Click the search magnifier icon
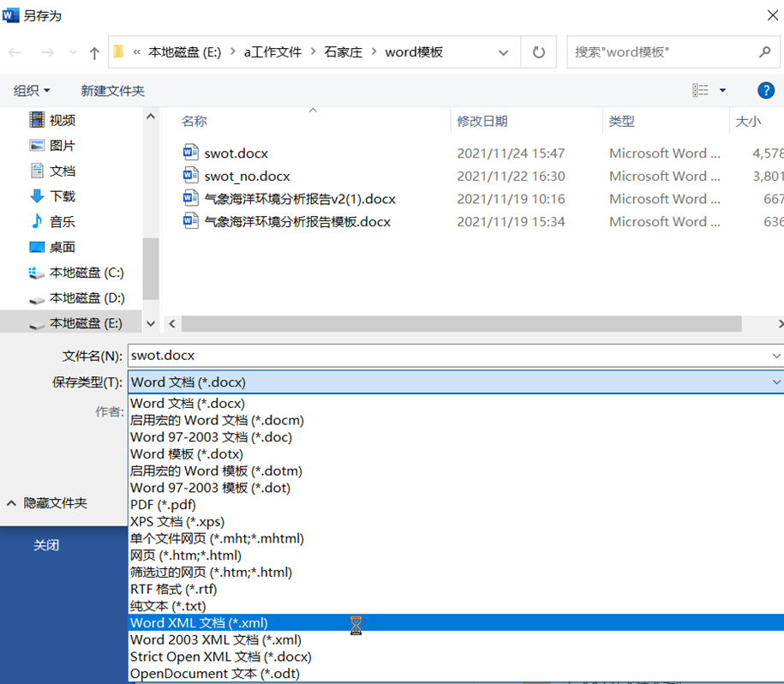The height and width of the screenshot is (684, 784). coord(764,51)
